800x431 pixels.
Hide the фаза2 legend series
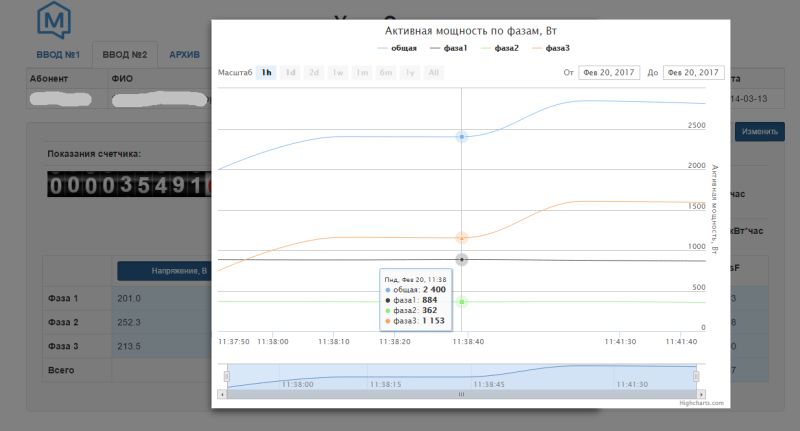(x=500, y=48)
